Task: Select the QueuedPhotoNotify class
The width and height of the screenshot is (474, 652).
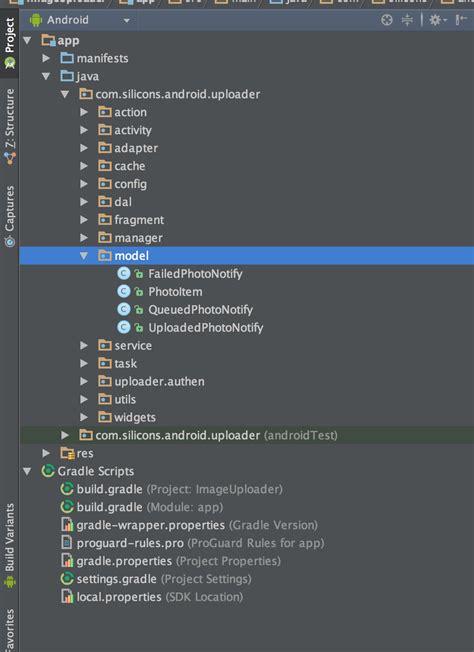Action: tap(200, 309)
